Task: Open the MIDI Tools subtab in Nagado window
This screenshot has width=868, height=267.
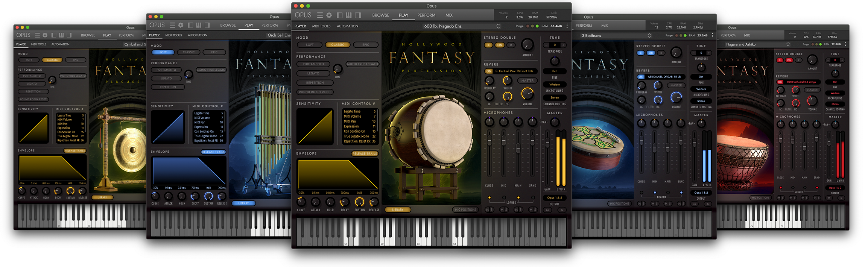Action: click(321, 26)
